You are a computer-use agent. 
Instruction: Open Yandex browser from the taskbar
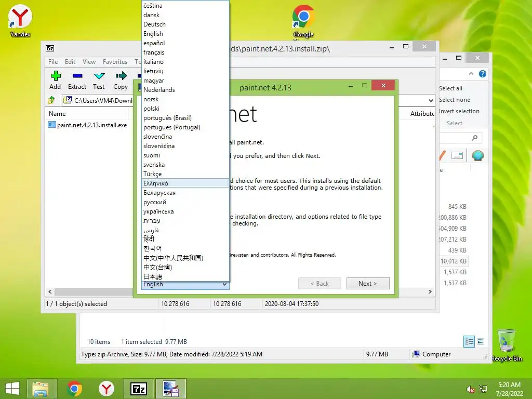click(x=107, y=389)
